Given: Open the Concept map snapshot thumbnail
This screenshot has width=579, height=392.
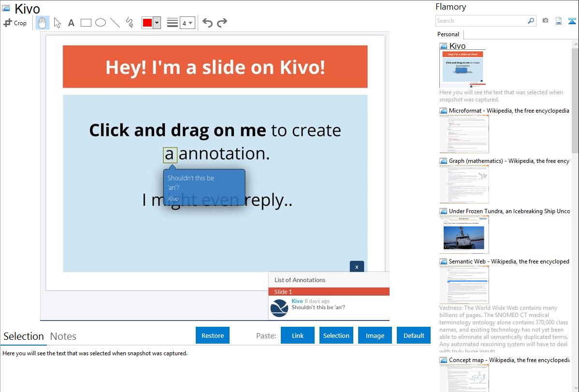Looking at the screenshot, I should tap(464, 378).
